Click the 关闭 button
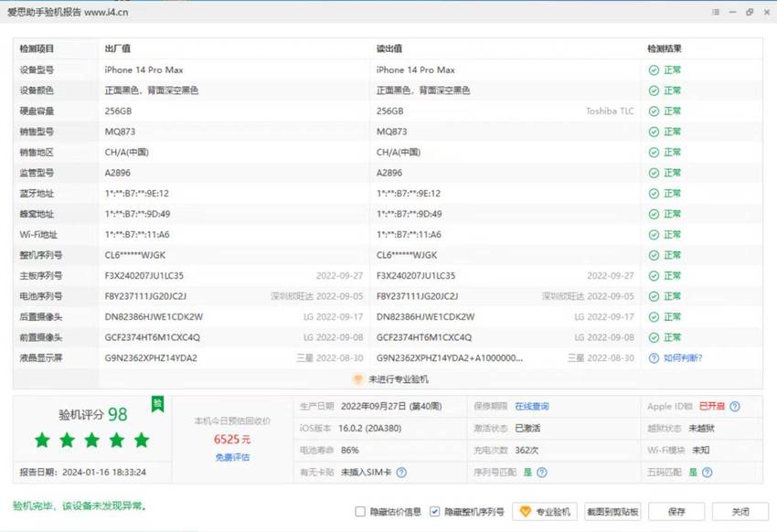The image size is (777, 532). pyautogui.click(x=740, y=512)
